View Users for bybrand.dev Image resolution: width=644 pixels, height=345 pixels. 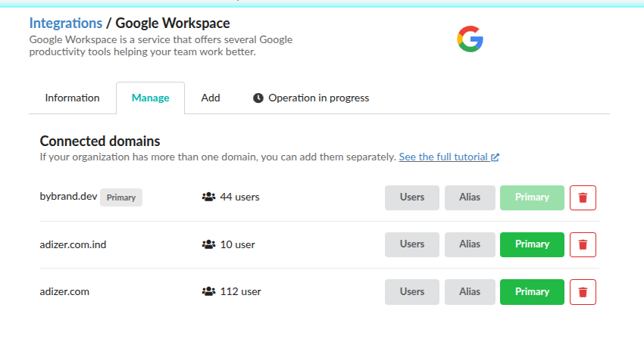click(x=412, y=197)
